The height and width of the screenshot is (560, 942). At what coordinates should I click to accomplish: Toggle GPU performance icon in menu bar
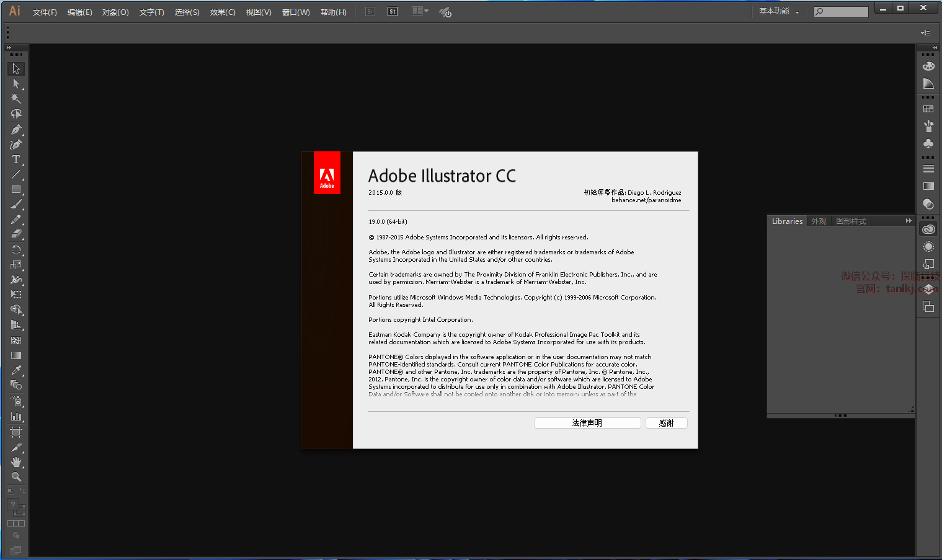pos(445,12)
